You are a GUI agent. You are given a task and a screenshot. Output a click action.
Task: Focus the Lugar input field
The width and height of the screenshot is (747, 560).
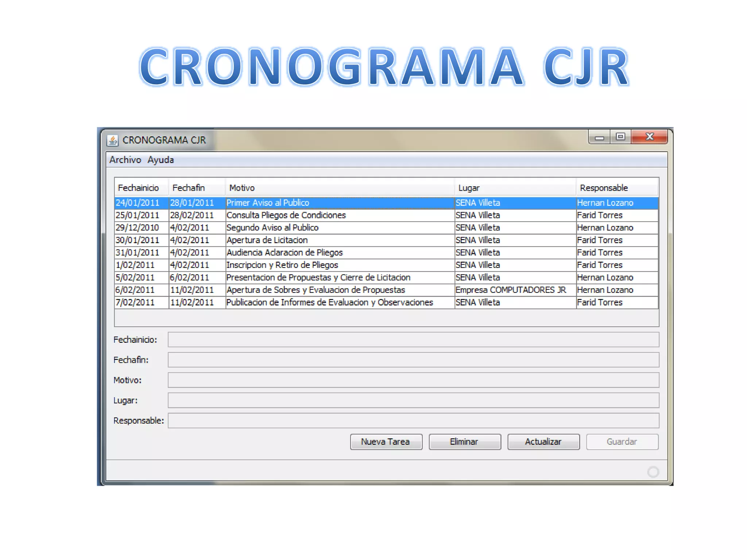(413, 400)
